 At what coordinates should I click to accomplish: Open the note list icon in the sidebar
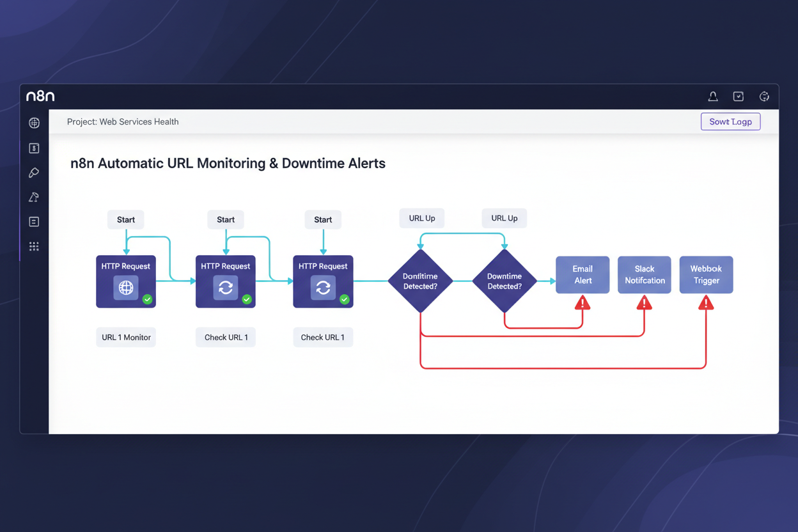click(35, 222)
